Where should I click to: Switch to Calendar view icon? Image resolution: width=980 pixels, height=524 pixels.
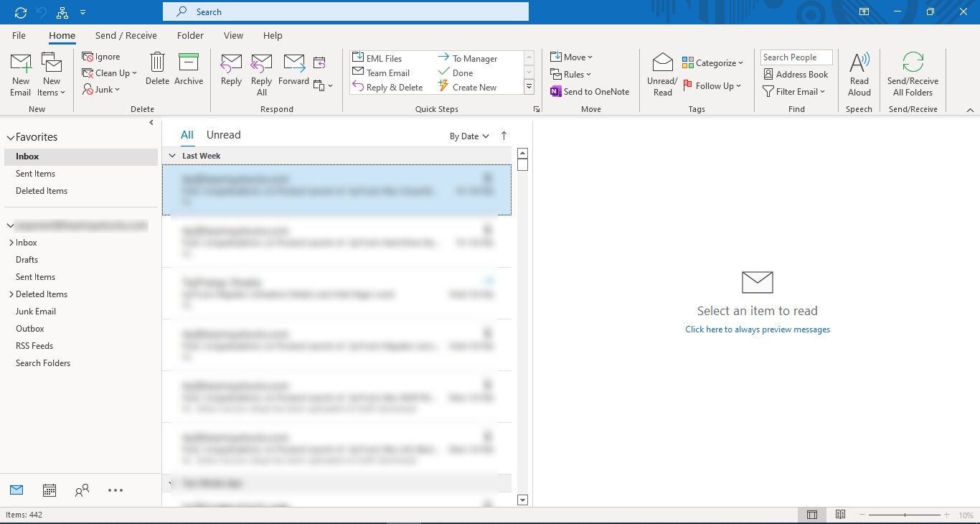pos(50,490)
